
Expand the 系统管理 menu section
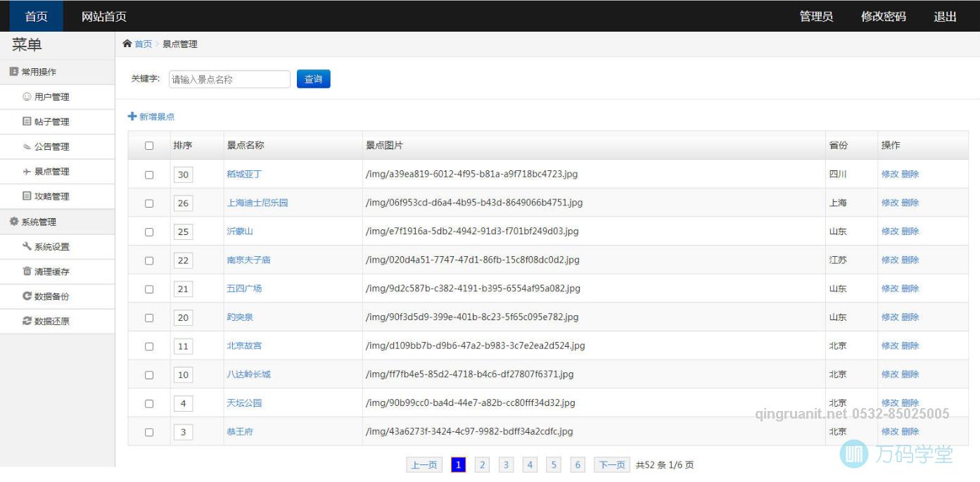tap(38, 222)
